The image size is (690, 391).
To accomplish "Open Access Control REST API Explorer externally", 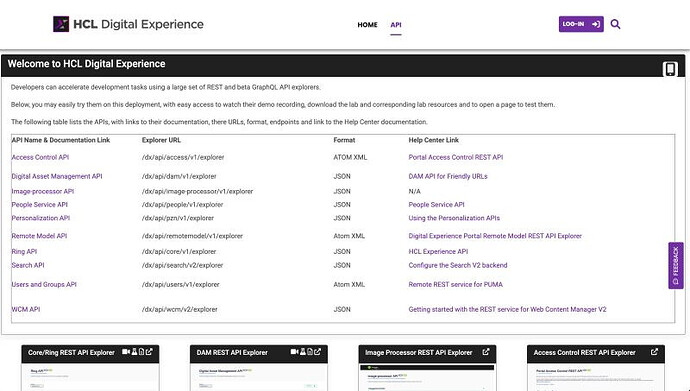I will (654, 352).
